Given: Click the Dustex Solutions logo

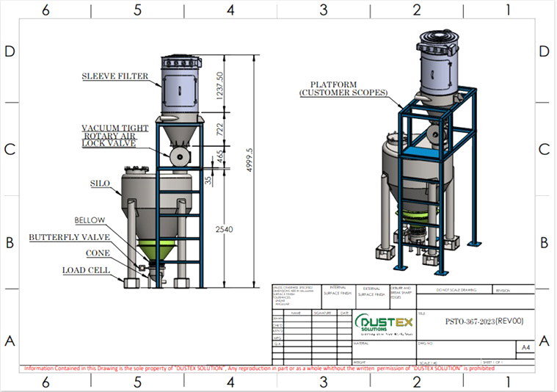Looking at the screenshot, I should (x=384, y=324).
